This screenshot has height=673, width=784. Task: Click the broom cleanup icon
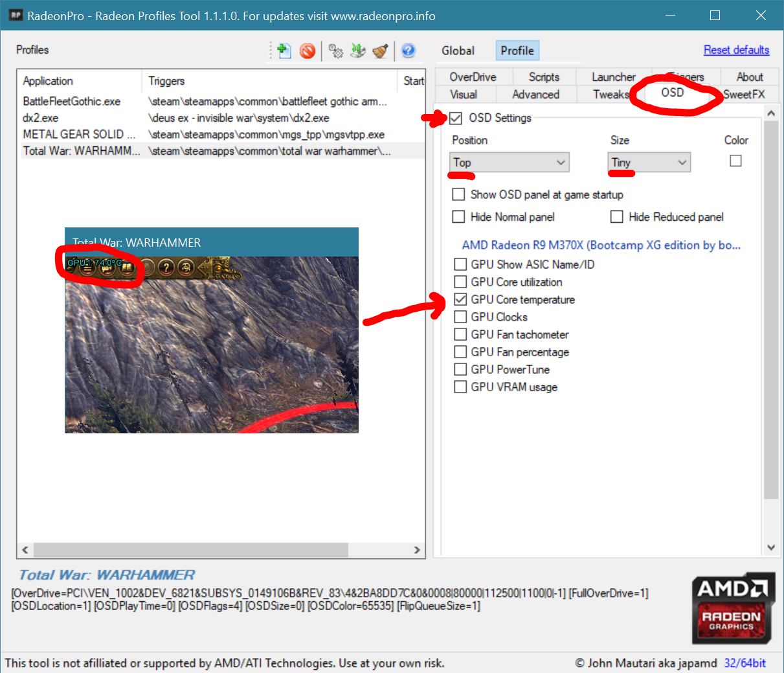(x=381, y=51)
